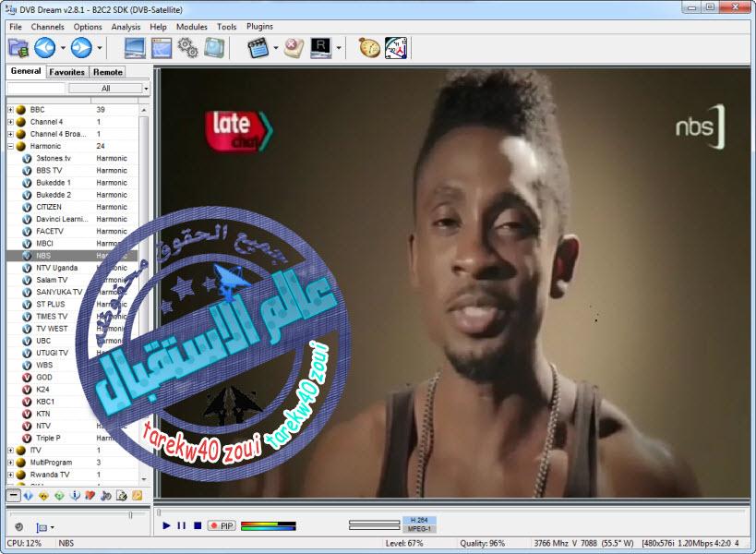This screenshot has height=554, width=756.
Task: Click the channel search input field
Action: (x=36, y=89)
